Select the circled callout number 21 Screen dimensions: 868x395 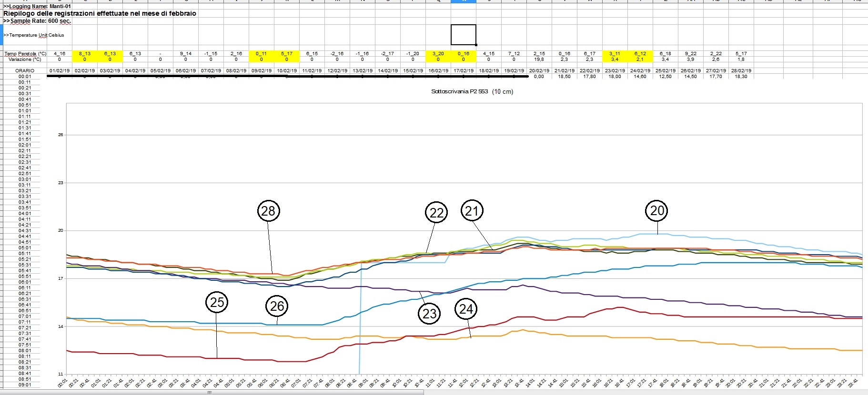click(472, 211)
